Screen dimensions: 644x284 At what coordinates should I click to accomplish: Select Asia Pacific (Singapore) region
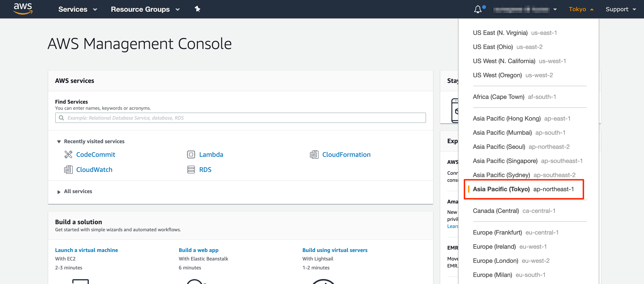(x=527, y=161)
